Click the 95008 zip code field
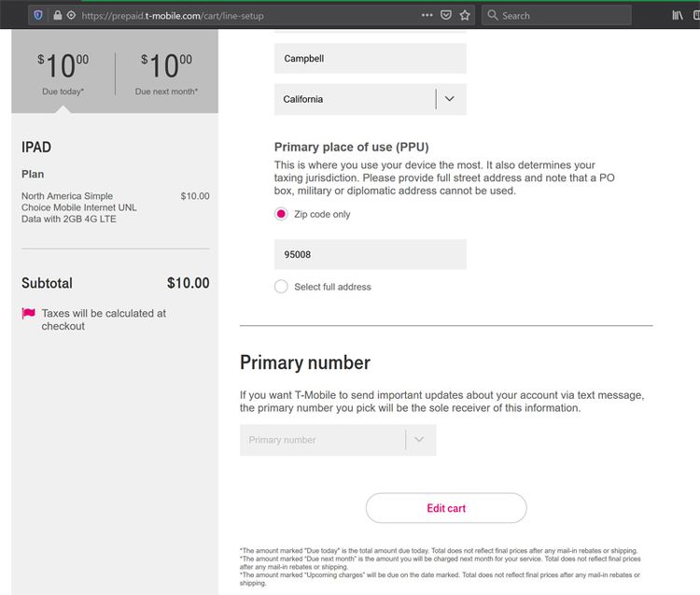 click(x=371, y=254)
